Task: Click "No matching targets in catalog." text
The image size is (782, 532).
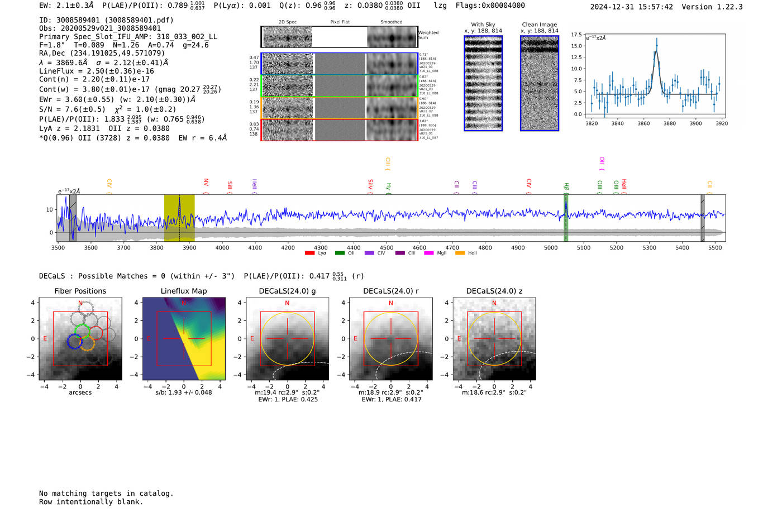Action: pyautogui.click(x=106, y=493)
